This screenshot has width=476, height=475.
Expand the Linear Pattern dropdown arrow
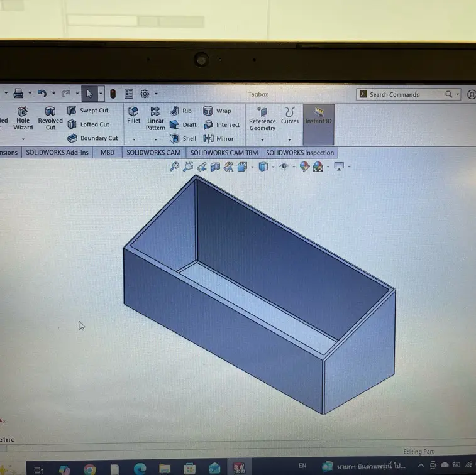pyautogui.click(x=156, y=139)
